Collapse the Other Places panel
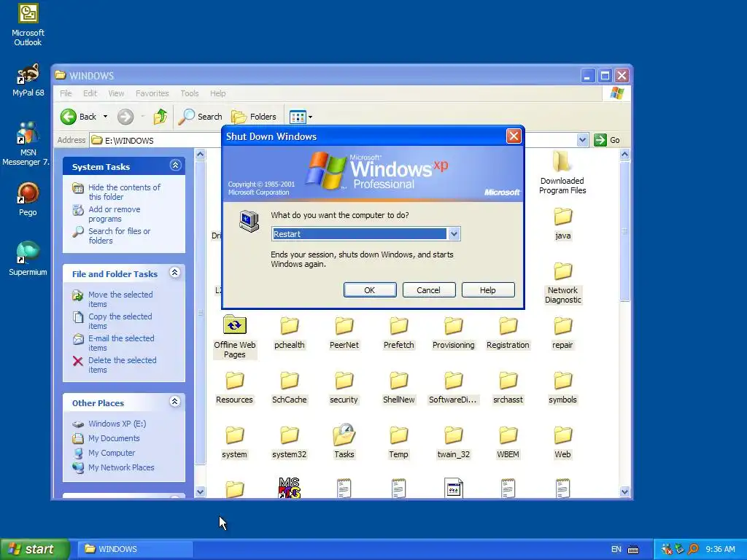The height and width of the screenshot is (560, 747). pos(175,402)
